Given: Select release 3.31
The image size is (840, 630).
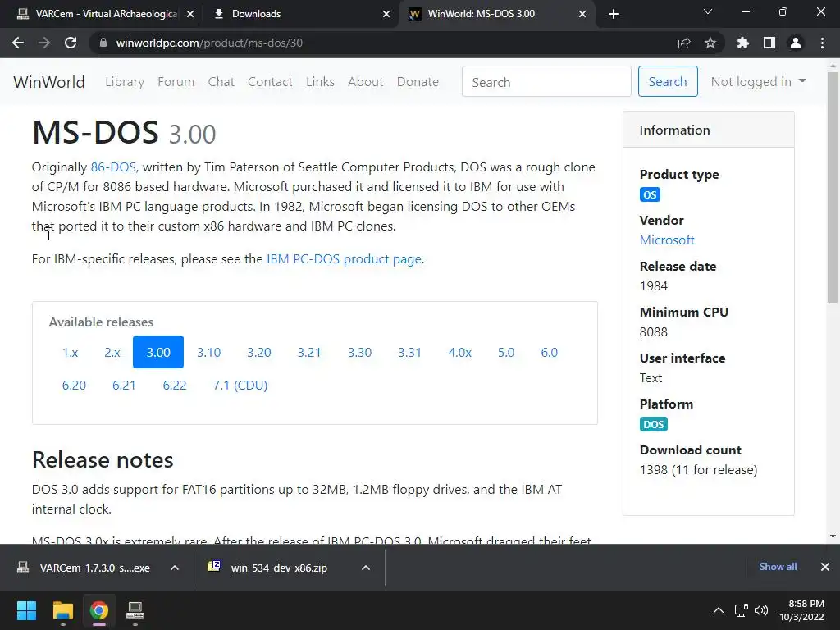Looking at the screenshot, I should [x=410, y=352].
